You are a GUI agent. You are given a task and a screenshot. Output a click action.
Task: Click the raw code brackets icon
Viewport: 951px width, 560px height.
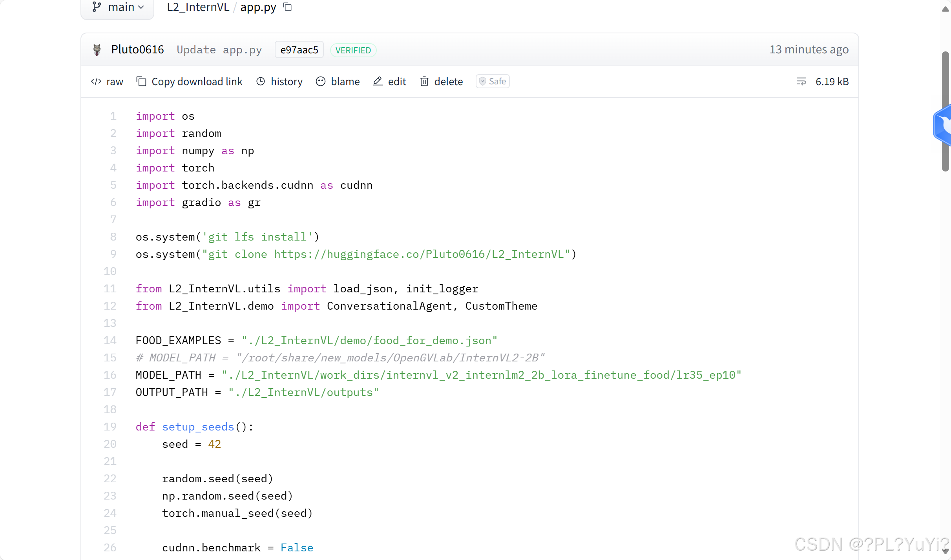[x=96, y=81]
